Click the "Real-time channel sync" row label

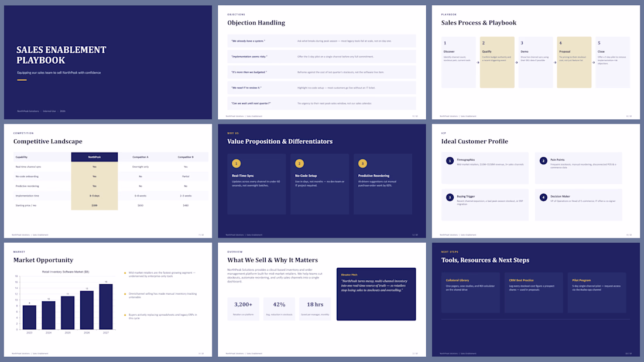click(x=28, y=167)
